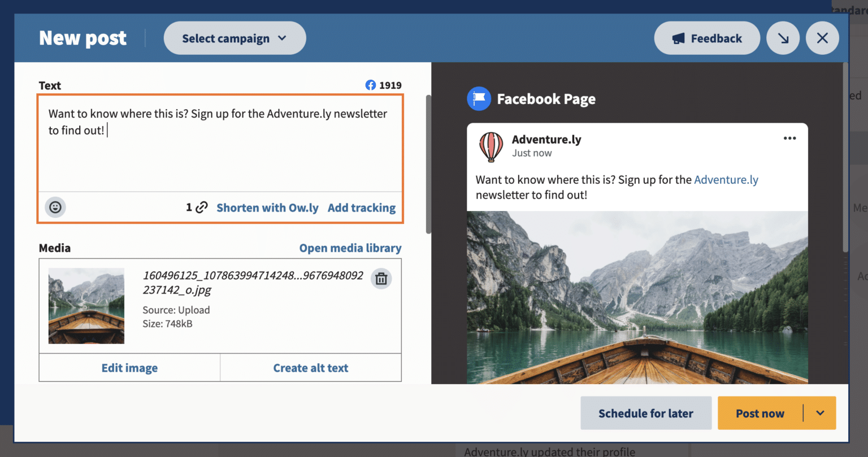This screenshot has height=457, width=868.
Task: Click the Adventure.ly link in the post preview
Action: click(726, 179)
